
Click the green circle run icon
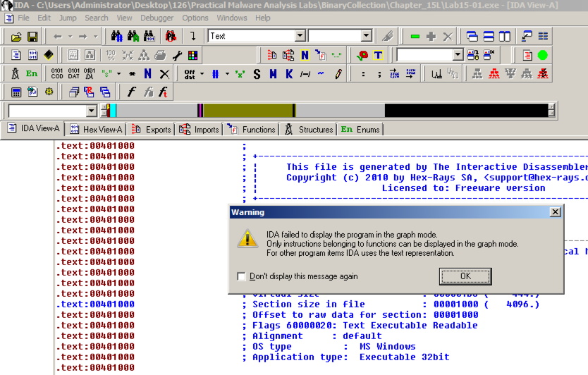(543, 56)
